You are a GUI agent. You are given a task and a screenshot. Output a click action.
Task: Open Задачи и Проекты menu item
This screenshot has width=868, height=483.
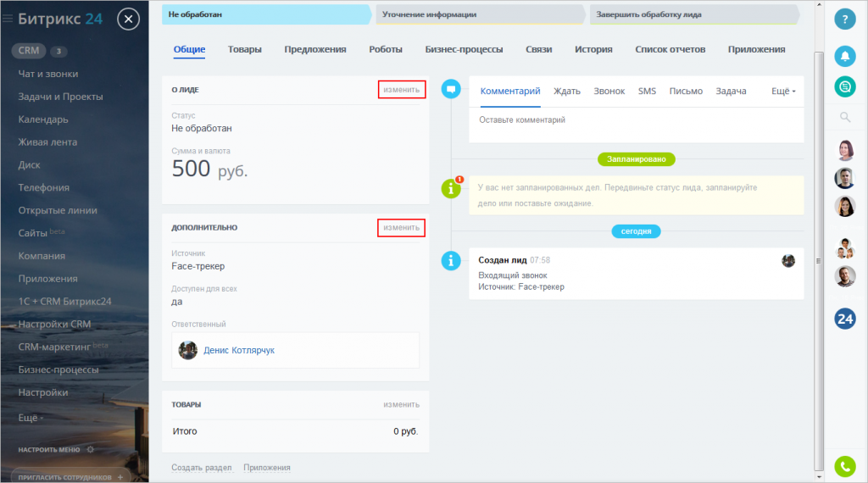pos(60,97)
